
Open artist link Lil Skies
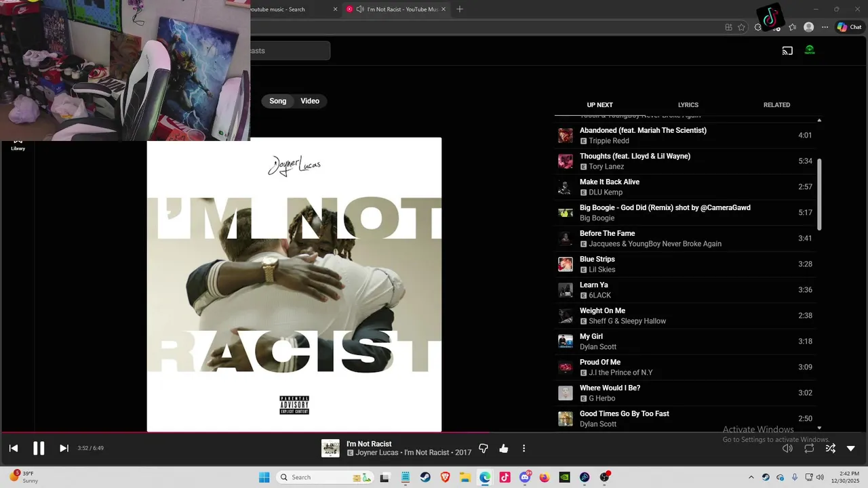point(601,270)
